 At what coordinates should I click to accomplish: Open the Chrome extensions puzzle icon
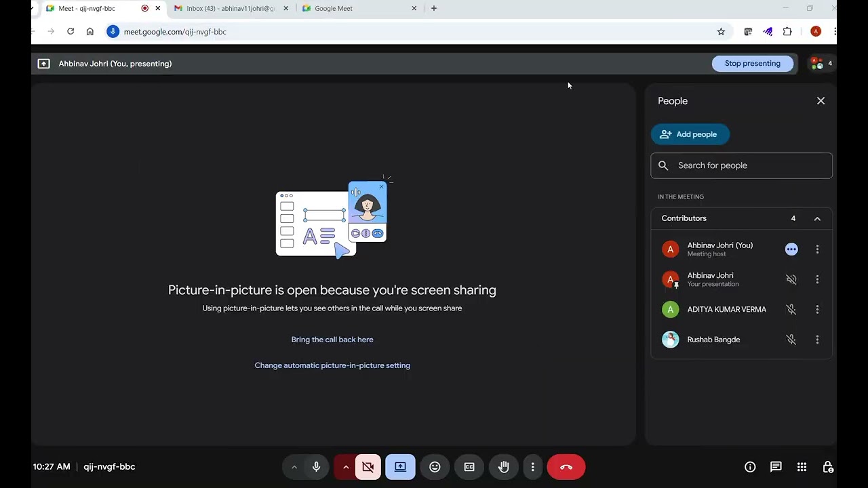point(787,32)
